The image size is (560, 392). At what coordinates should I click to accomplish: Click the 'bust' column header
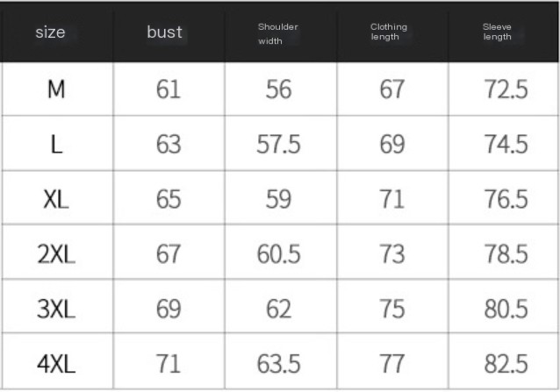point(165,32)
